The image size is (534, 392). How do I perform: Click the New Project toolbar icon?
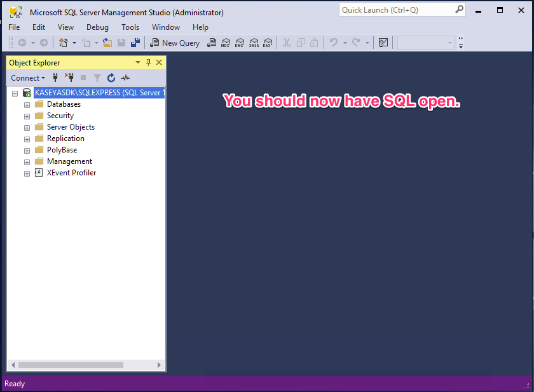[64, 43]
